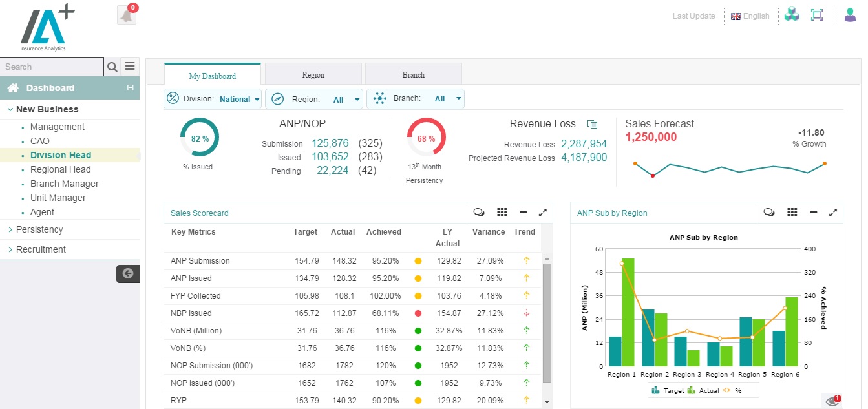The height and width of the screenshot is (409, 868).
Task: Click the grid view icon on ANP Sub by Region
Action: point(792,212)
